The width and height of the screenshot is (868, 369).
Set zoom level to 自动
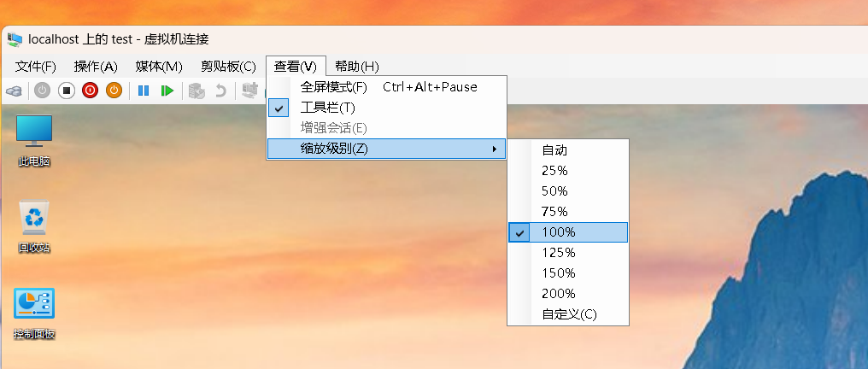(554, 149)
